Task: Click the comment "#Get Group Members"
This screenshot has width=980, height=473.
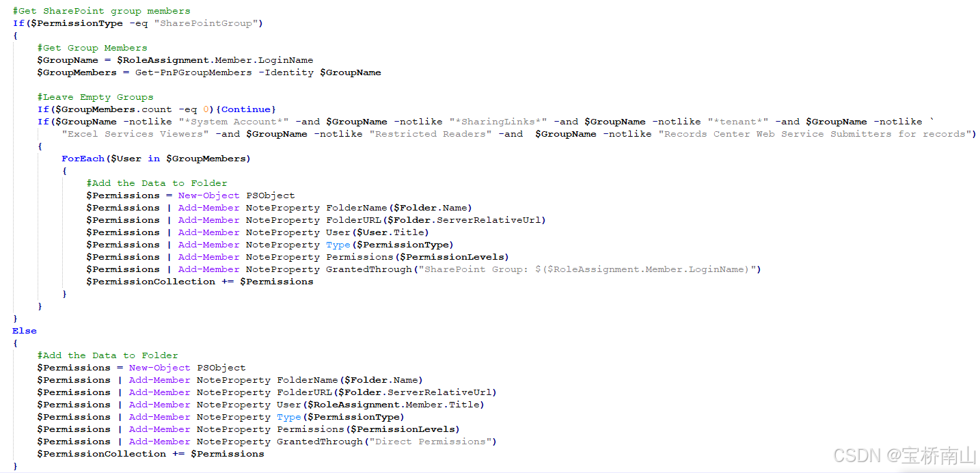Action: [92, 48]
